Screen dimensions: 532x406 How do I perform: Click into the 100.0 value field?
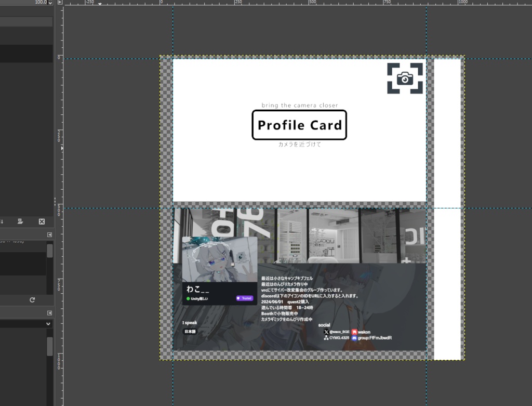pyautogui.click(x=24, y=2)
